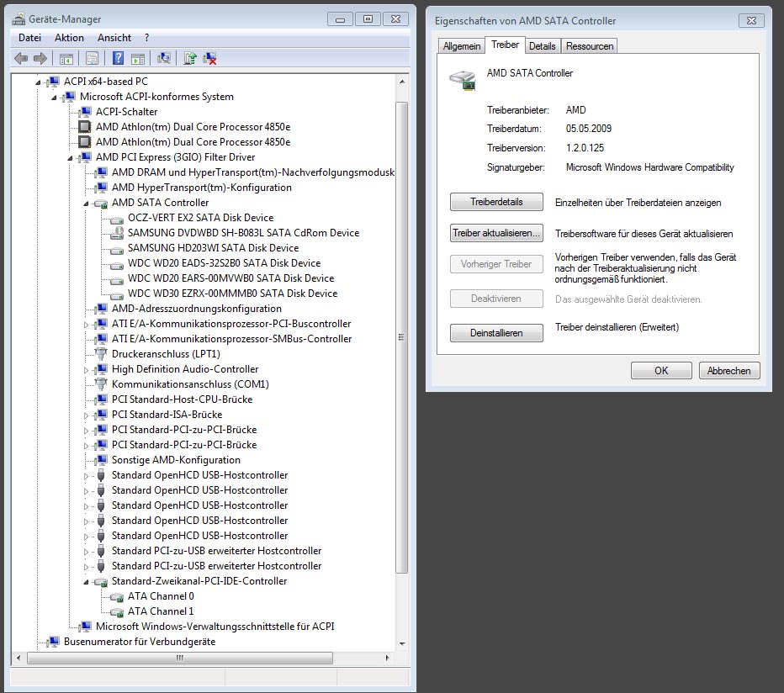Viewport: 784px width, 693px height.
Task: Click the blue Help question mark icon
Action: click(118, 59)
